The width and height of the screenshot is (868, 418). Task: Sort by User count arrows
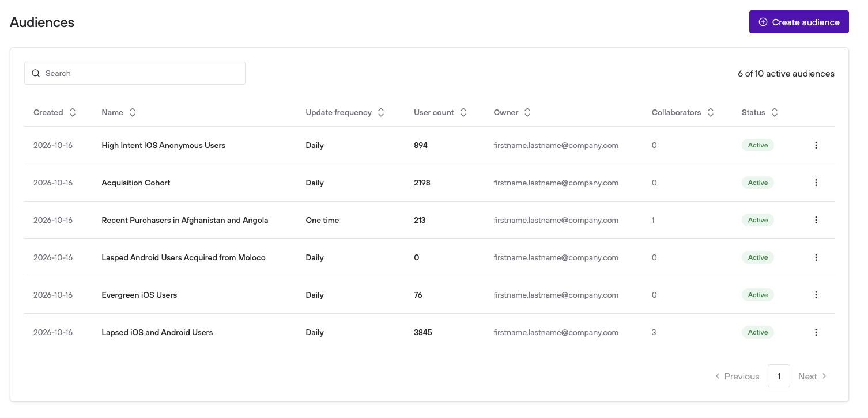pos(463,112)
